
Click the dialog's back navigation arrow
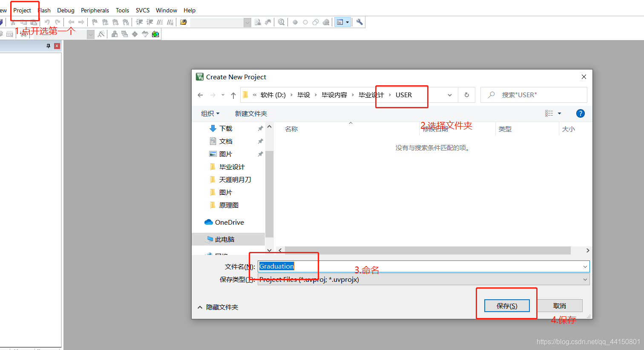tap(200, 95)
